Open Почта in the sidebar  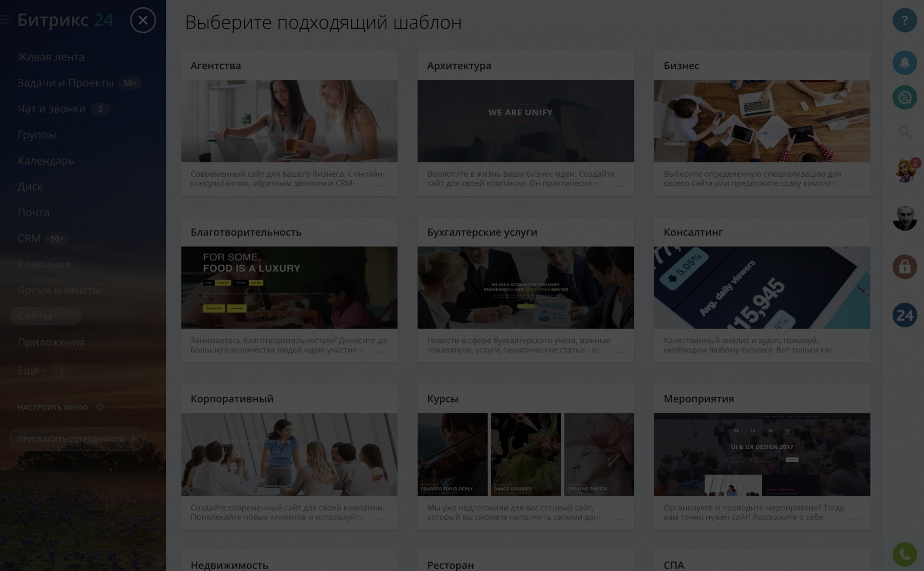33,213
